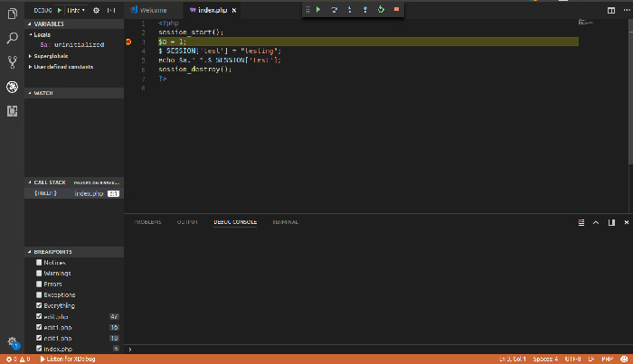633x364 pixels.
Task: Open Source Control view in activity bar
Action: 12,62
